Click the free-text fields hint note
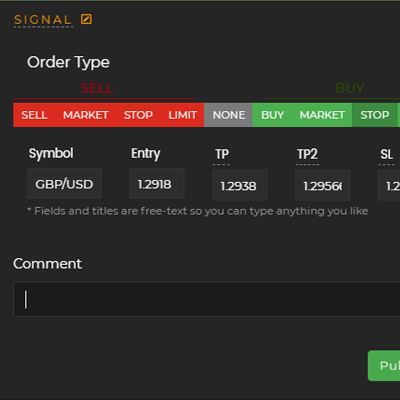This screenshot has width=400, height=400. 198,211
